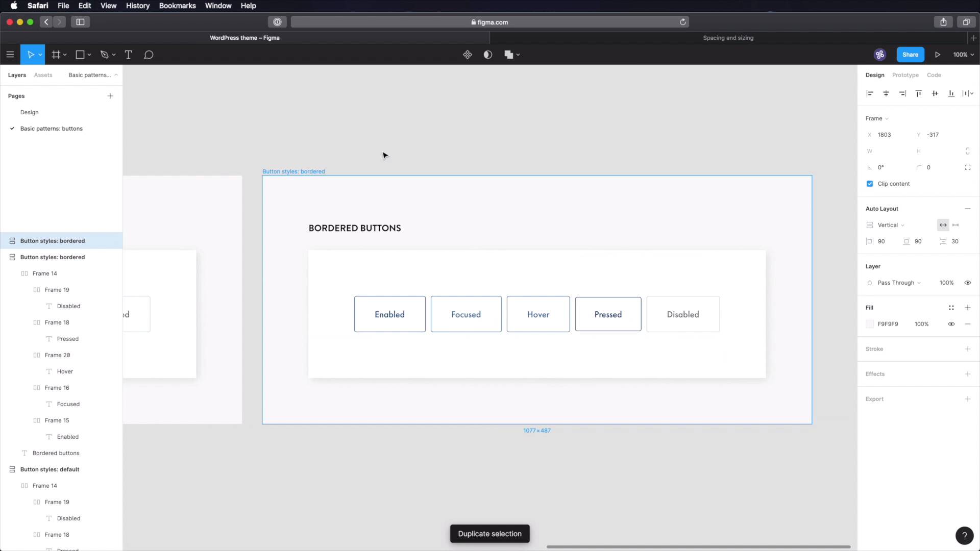Screen dimensions: 980x551
Task: Open the help question mark button
Action: pyautogui.click(x=964, y=535)
